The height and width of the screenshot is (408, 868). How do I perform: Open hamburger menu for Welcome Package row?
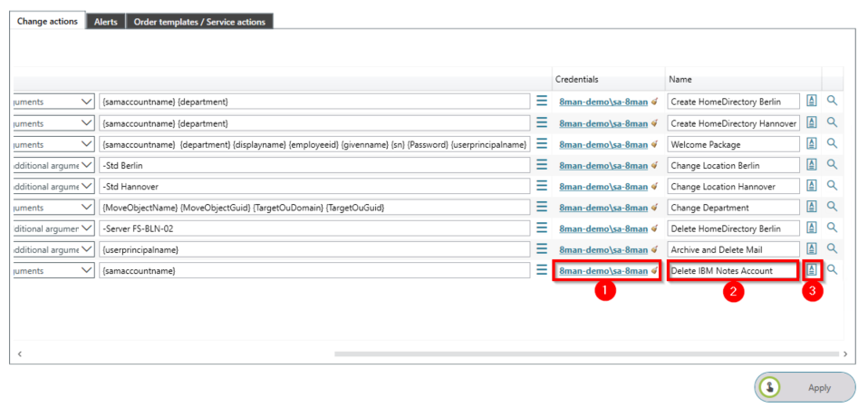coord(542,143)
